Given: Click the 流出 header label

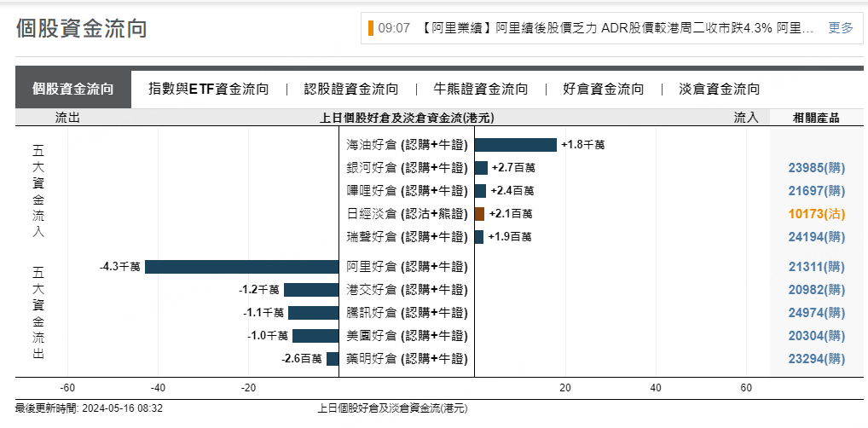Looking at the screenshot, I should [x=67, y=118].
